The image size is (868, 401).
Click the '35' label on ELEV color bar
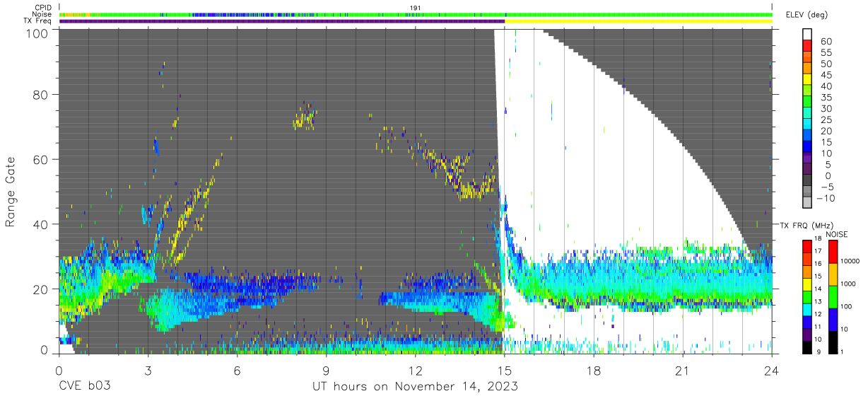[825, 98]
